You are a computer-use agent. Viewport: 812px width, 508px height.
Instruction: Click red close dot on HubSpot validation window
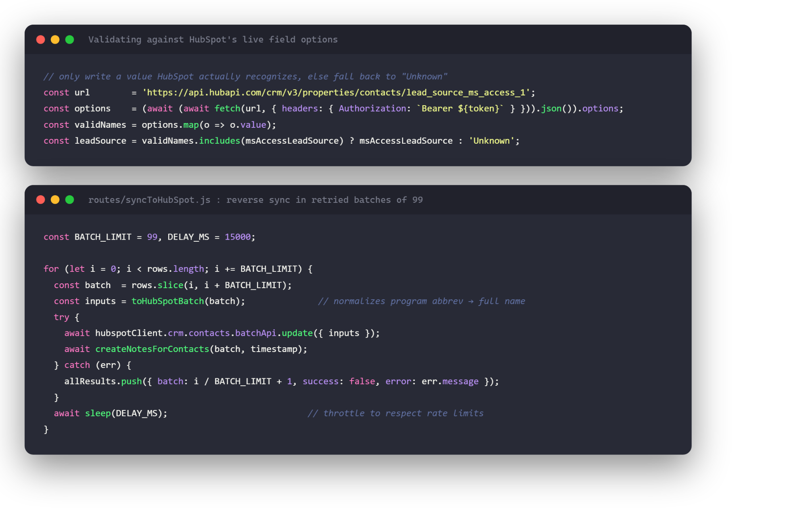point(40,40)
